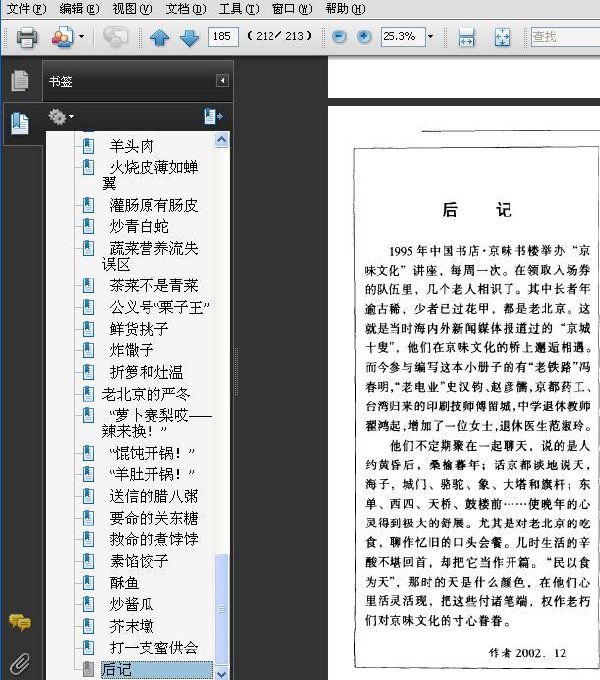This screenshot has height=680, width=600.
Task: Open the Attachments paperclip icon
Action: tap(20, 664)
